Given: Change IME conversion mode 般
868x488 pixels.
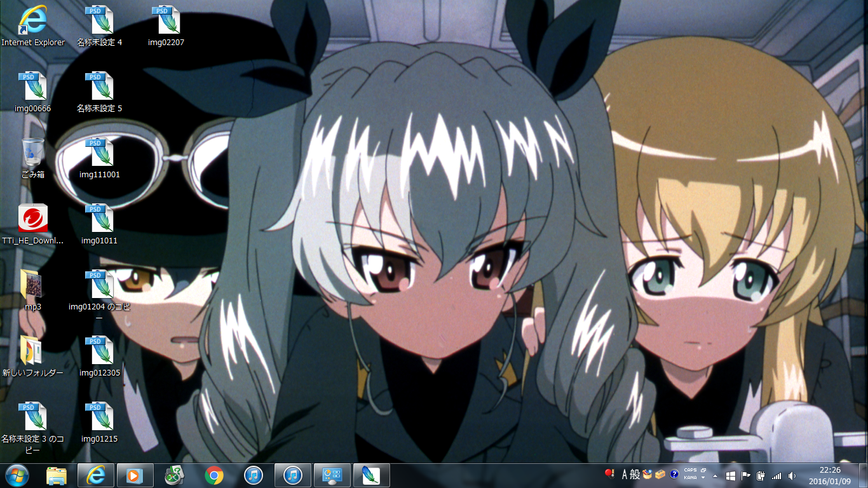Looking at the screenshot, I should (635, 474).
